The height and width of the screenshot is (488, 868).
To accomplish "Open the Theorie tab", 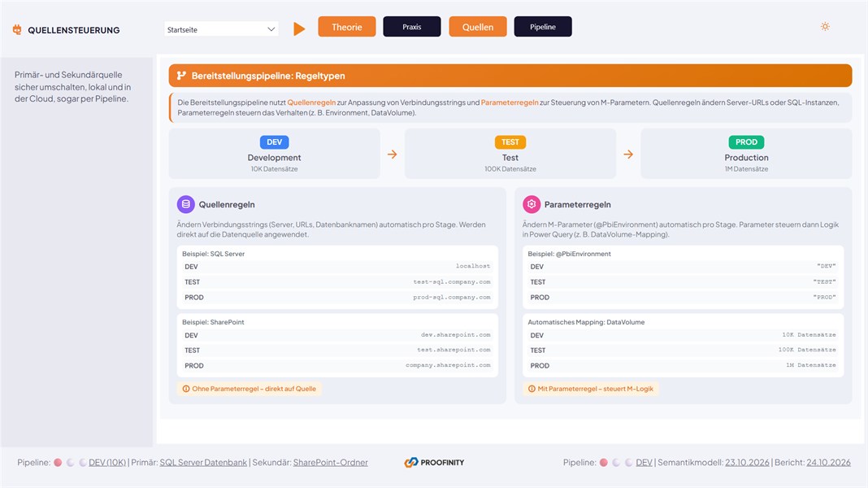I will coord(346,27).
